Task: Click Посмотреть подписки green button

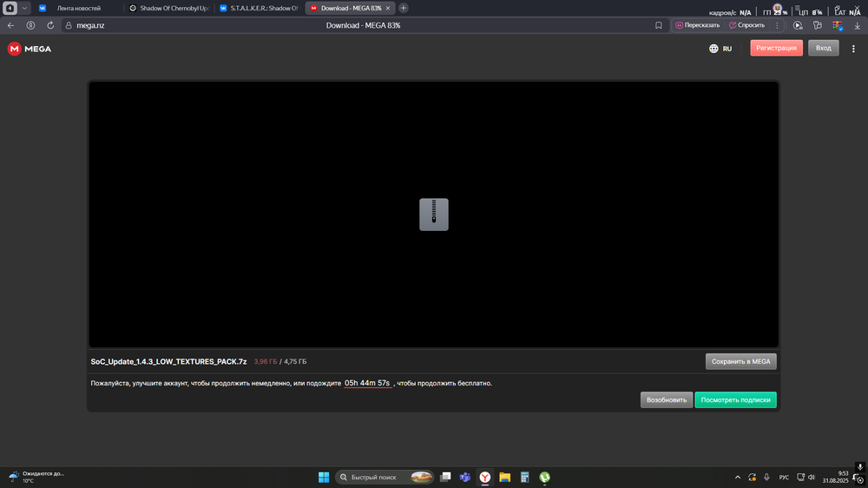Action: coord(735,400)
